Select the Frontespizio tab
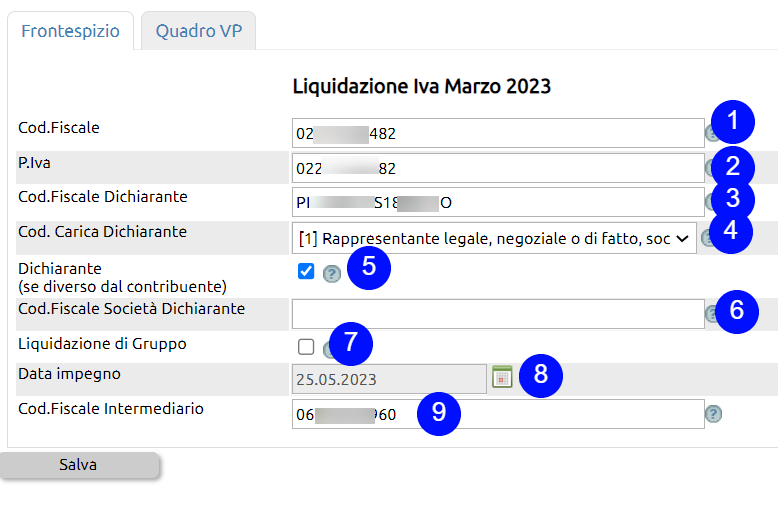 [x=70, y=31]
